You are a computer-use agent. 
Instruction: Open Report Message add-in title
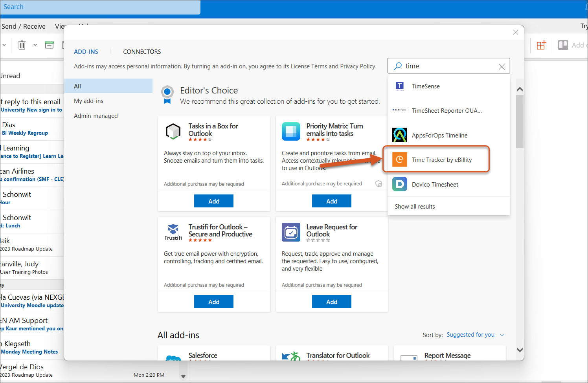click(x=447, y=355)
